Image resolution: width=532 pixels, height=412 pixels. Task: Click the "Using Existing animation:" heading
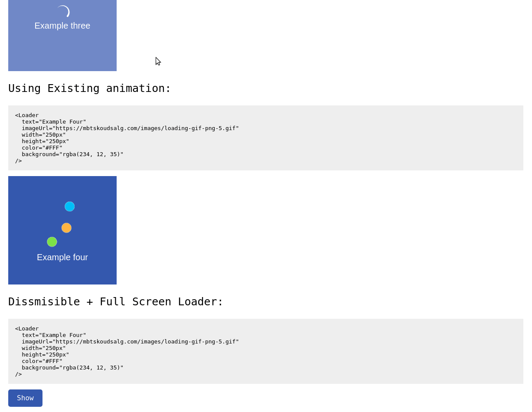pos(90,88)
